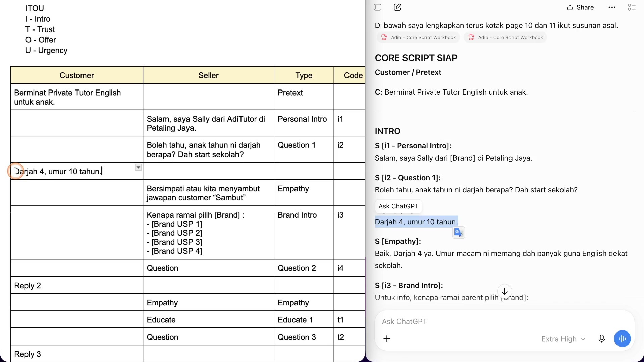This screenshot has height=362, width=644.
Task: Click the Seller column header
Action: (209, 75)
